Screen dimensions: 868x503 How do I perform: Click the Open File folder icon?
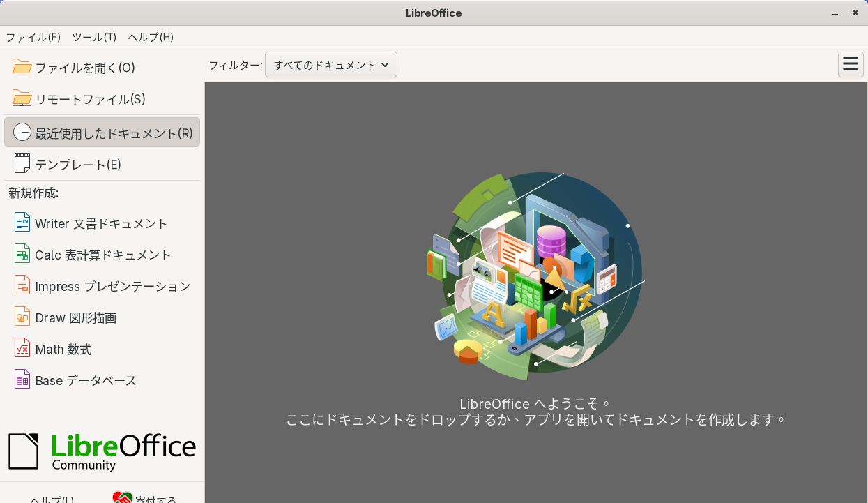click(x=22, y=67)
